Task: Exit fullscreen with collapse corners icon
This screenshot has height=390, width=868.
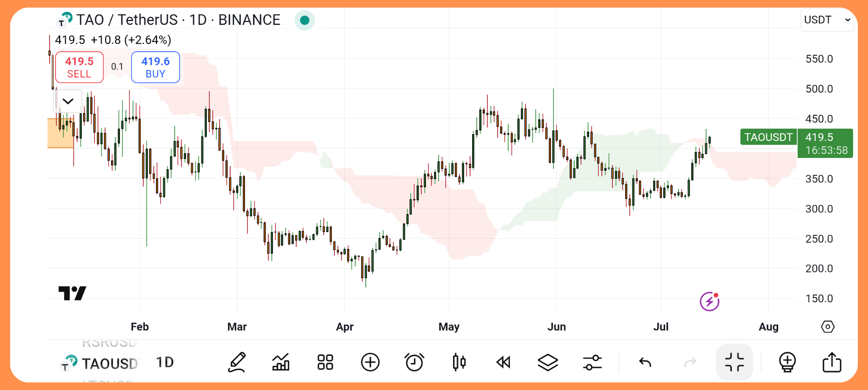Action: [x=734, y=362]
